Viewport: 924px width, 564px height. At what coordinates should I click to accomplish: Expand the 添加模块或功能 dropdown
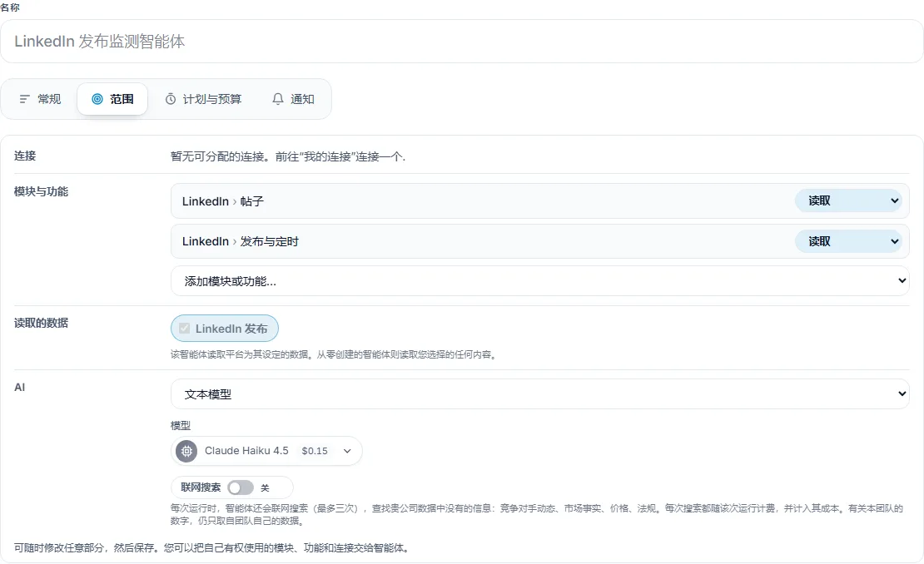tap(539, 281)
